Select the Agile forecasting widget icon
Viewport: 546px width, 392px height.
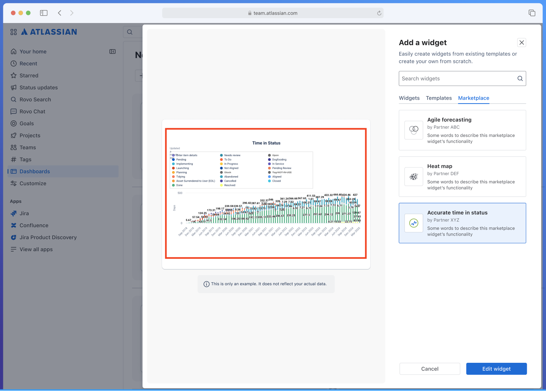[x=414, y=130]
